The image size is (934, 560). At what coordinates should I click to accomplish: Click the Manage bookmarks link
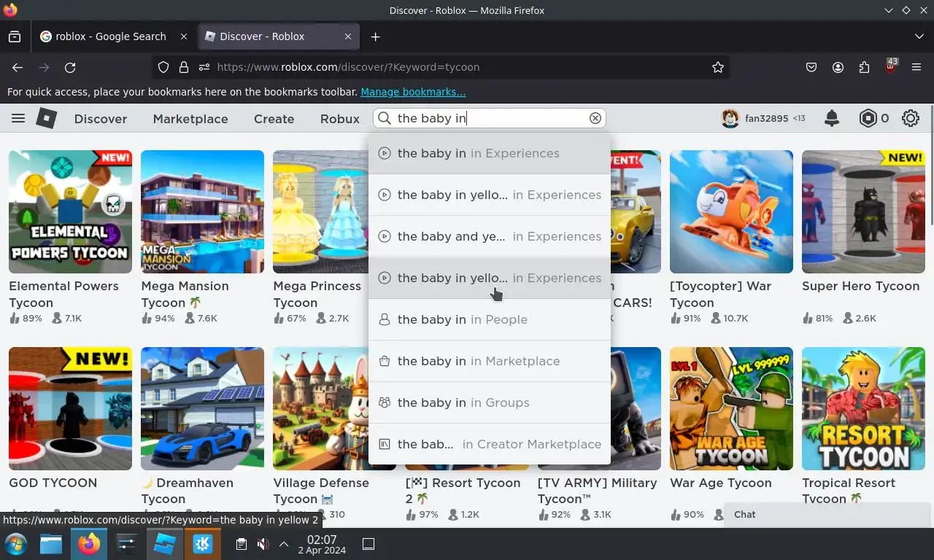point(413,92)
